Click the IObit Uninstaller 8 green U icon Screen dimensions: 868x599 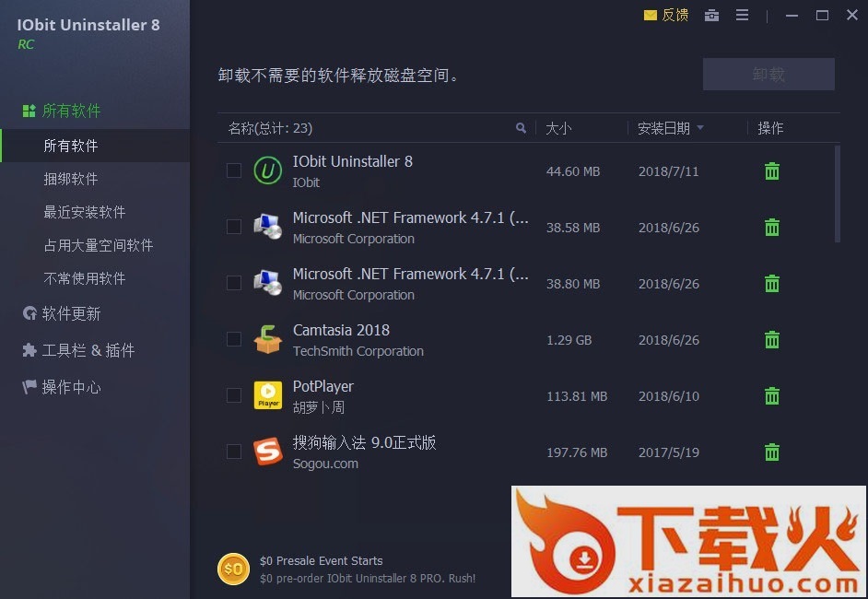[x=268, y=170]
